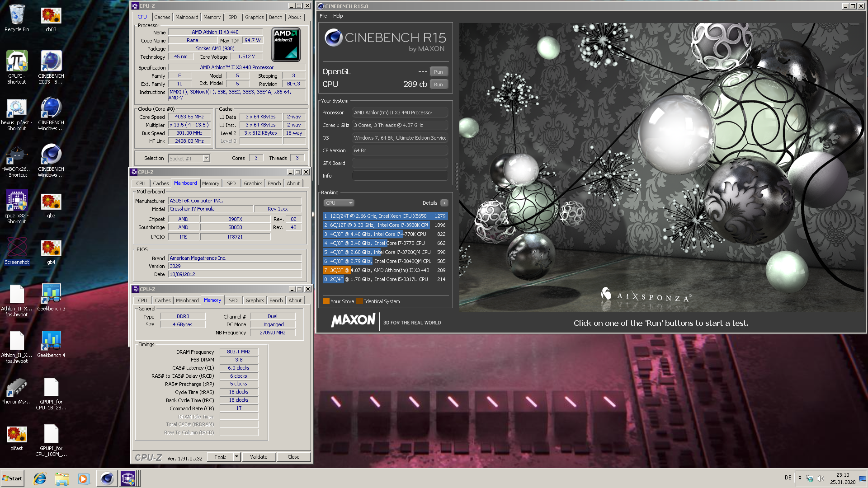Click the GFX Board field
The image size is (868, 488).
click(x=400, y=163)
